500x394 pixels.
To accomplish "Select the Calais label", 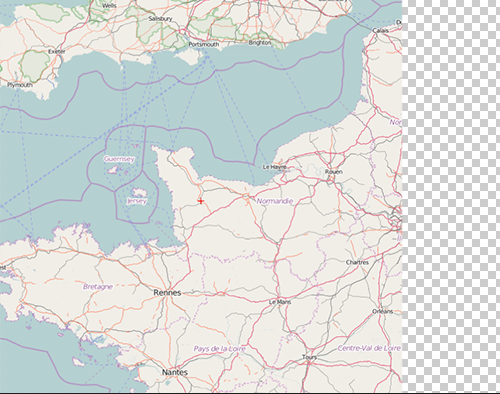I will tap(380, 30).
